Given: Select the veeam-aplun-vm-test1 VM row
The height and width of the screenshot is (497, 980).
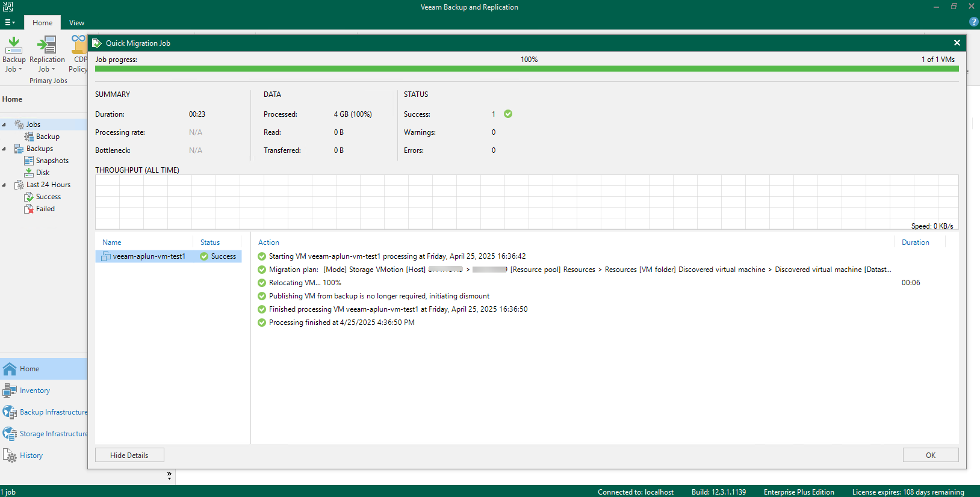Looking at the screenshot, I should pyautogui.click(x=169, y=256).
